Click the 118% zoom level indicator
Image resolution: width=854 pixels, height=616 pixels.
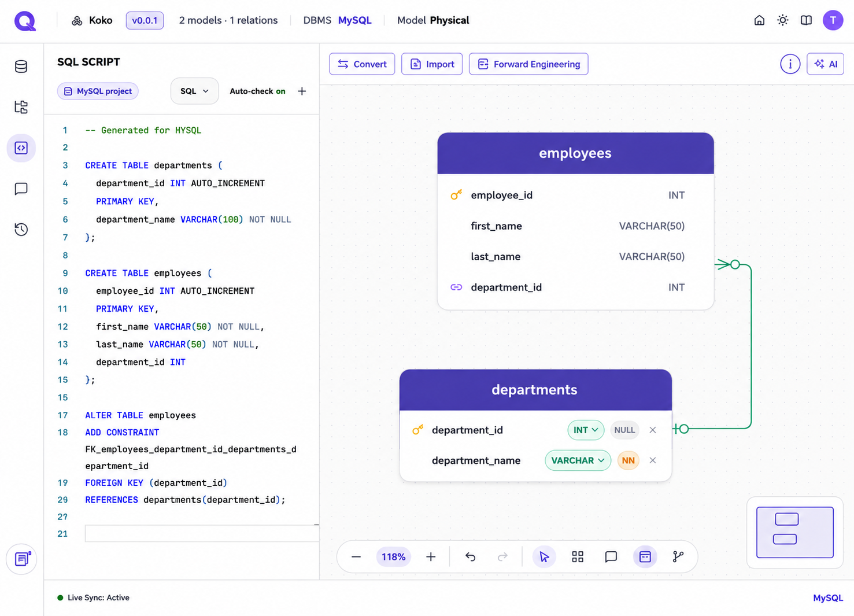[x=393, y=557]
